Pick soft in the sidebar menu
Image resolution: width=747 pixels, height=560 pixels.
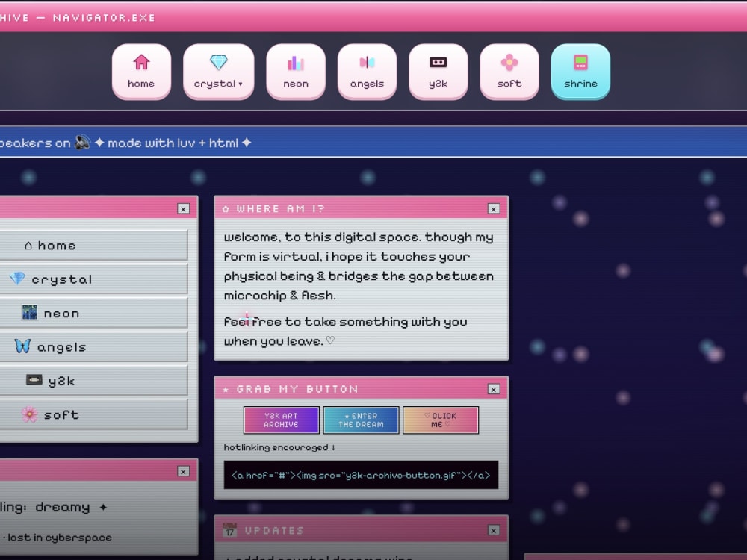click(x=93, y=414)
